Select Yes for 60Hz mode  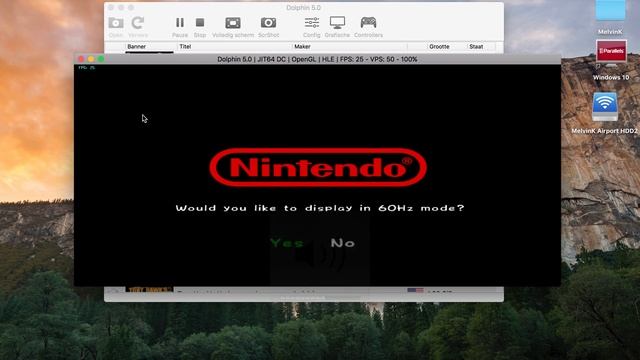point(287,243)
